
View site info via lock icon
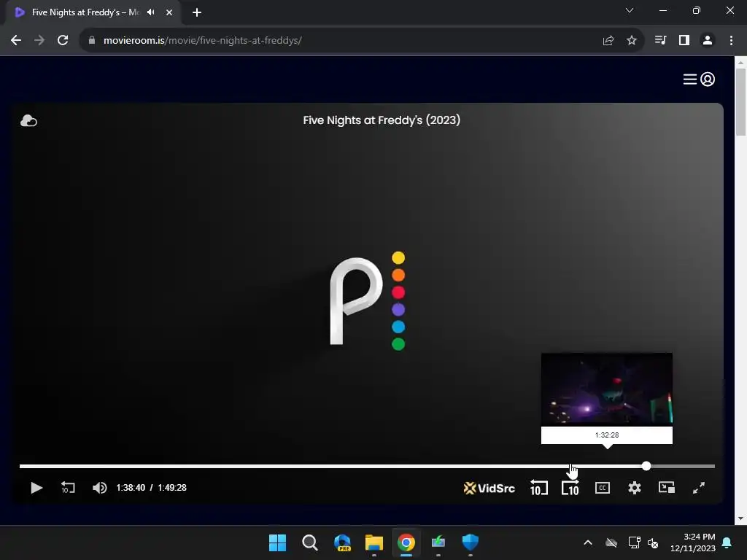click(92, 41)
